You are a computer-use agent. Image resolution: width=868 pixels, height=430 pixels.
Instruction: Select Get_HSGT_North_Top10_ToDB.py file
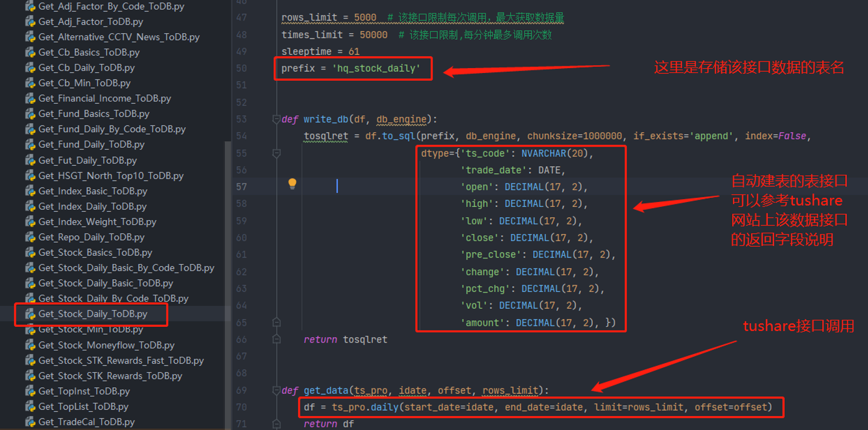pyautogui.click(x=111, y=176)
